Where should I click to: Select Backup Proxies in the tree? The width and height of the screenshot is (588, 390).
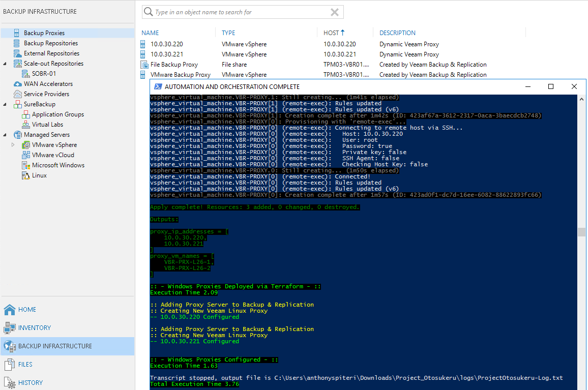(44, 33)
